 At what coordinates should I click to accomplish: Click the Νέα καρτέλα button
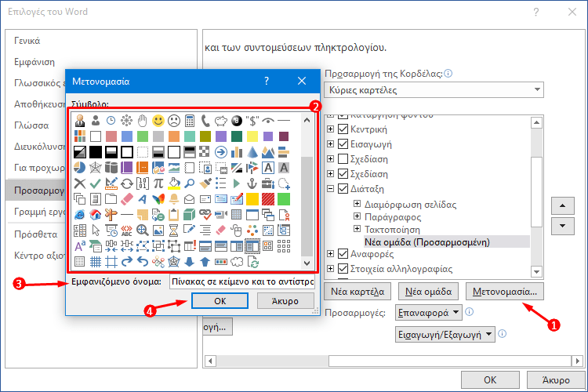[358, 292]
